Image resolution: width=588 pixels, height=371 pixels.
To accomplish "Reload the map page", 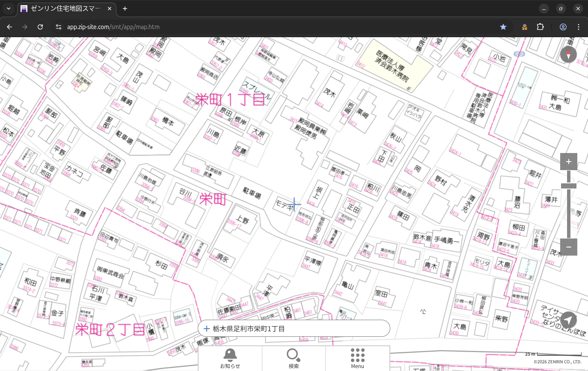I will coord(40,27).
